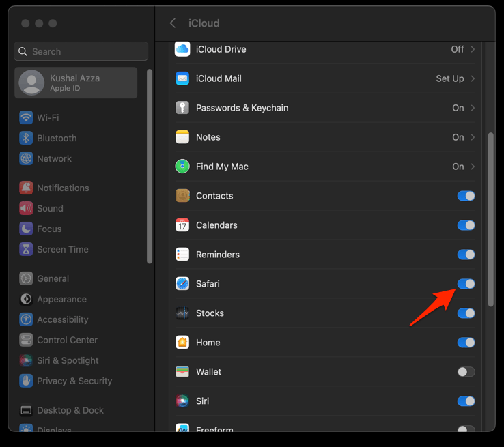Click the Control Center sidebar icon
This screenshot has height=447, width=504.
click(x=26, y=340)
